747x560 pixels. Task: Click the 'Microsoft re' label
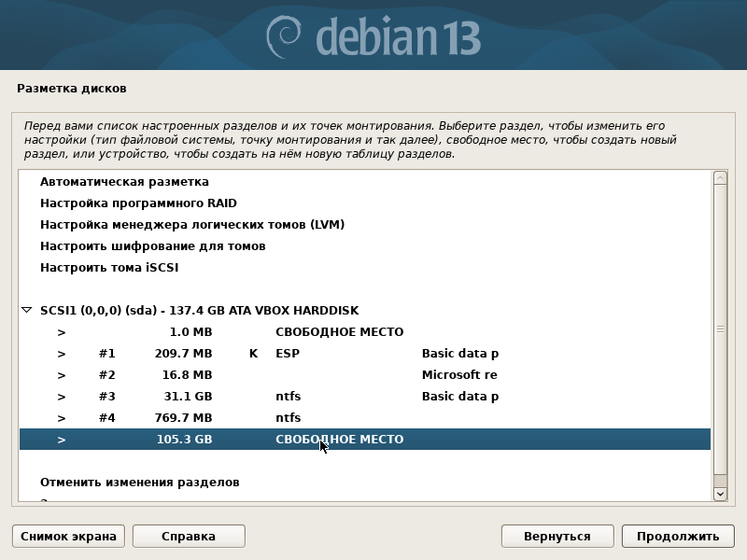click(459, 375)
